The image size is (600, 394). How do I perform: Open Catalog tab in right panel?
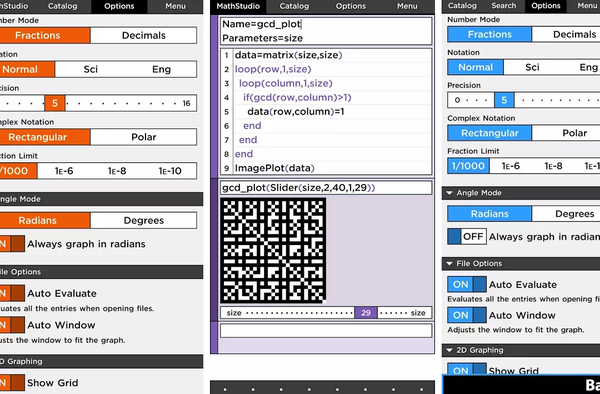(462, 6)
